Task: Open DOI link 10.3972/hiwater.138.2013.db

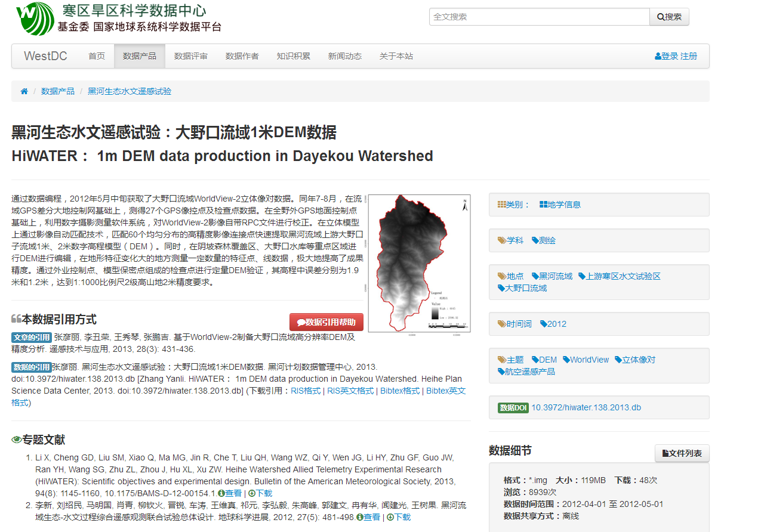Action: point(586,407)
